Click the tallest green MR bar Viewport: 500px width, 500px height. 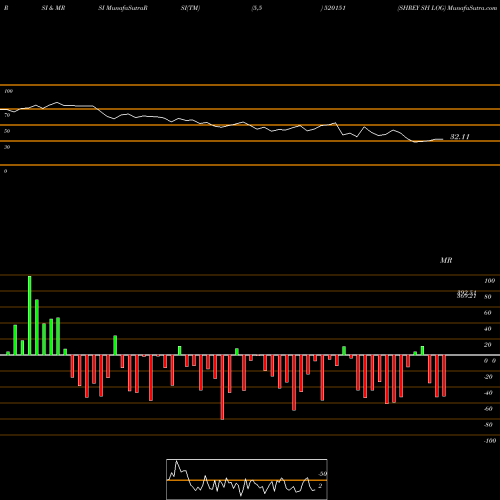tap(30, 315)
